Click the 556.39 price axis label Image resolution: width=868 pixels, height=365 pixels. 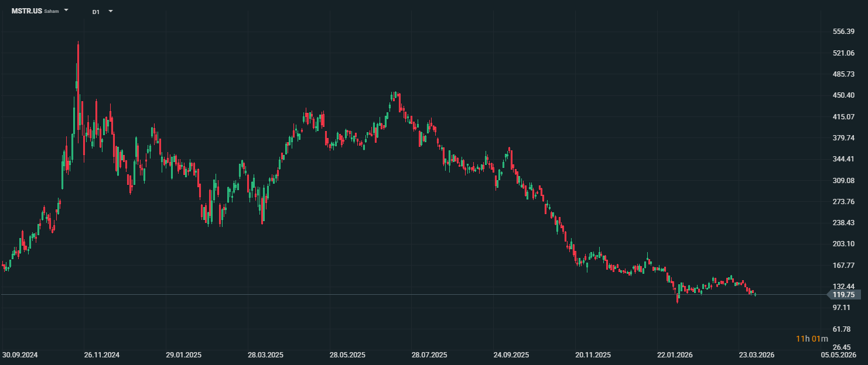844,32
